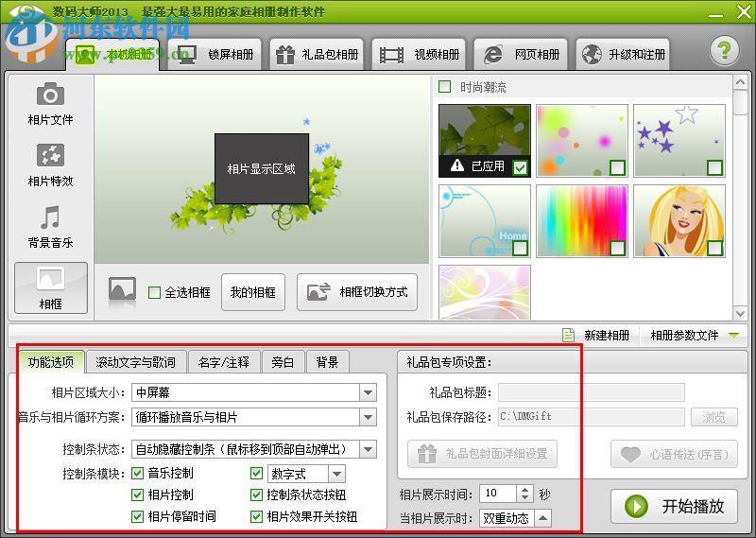Click 相框切换方式 button
756x538 pixels.
[357, 292]
